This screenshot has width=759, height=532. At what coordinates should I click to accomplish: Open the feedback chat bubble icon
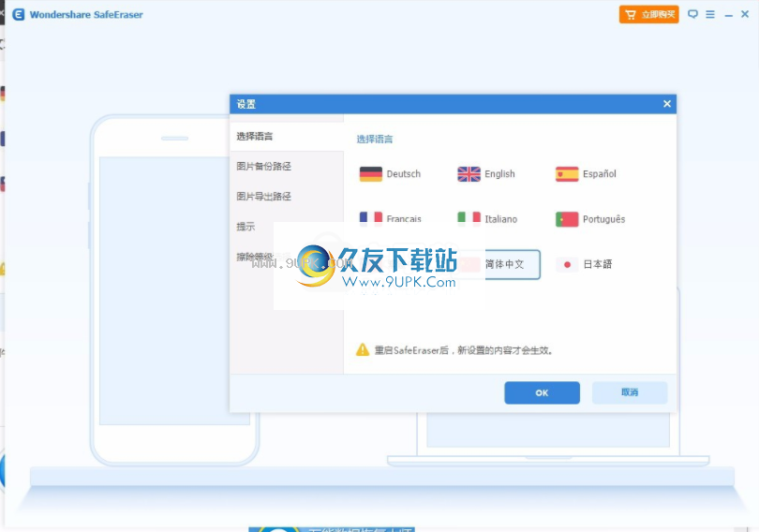(692, 14)
